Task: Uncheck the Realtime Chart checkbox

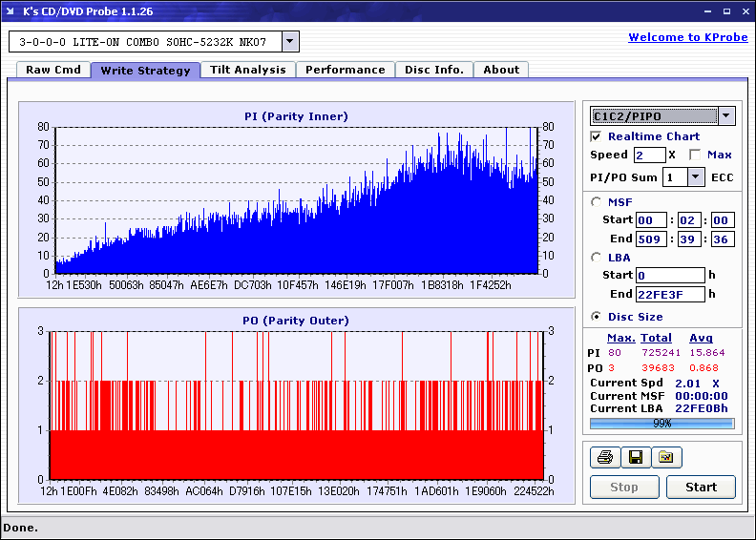Action: click(x=597, y=136)
